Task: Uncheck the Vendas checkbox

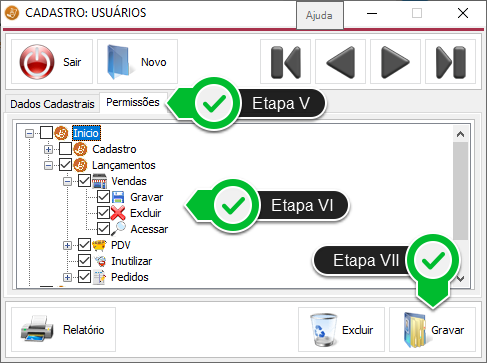Action: (84, 181)
